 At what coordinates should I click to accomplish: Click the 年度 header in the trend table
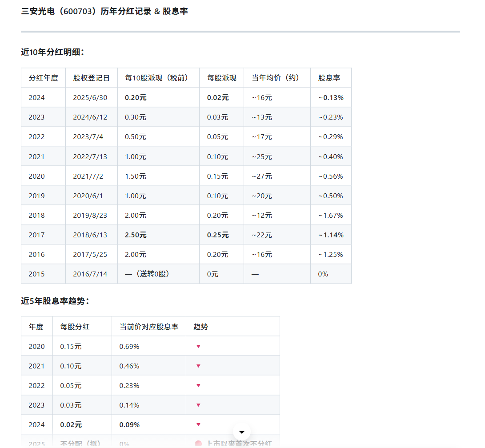tap(36, 327)
